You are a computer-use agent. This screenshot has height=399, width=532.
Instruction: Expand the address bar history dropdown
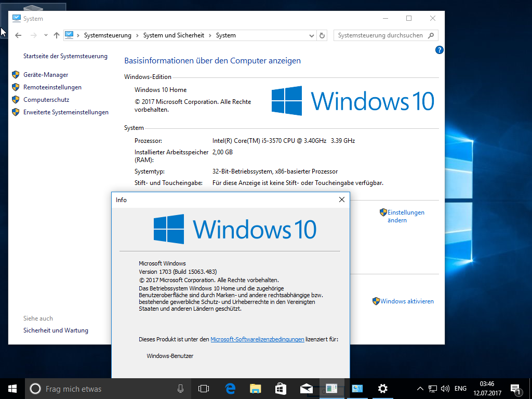(312, 35)
